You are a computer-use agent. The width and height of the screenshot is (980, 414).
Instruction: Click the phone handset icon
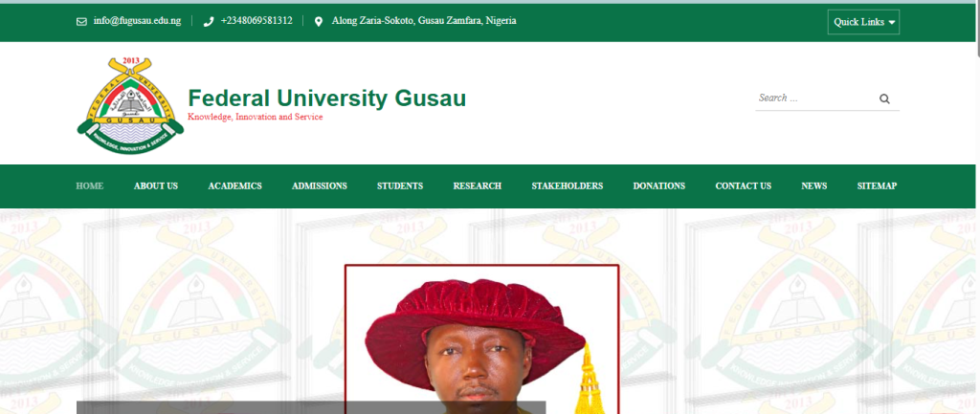209,22
